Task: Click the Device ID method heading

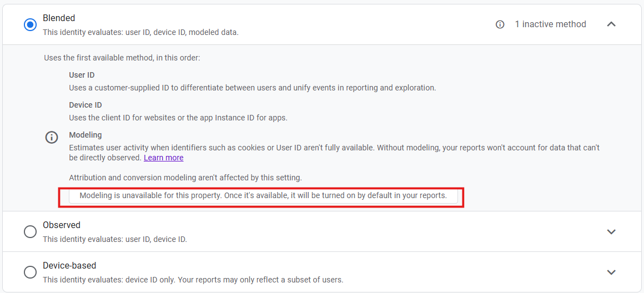Action: [x=85, y=105]
